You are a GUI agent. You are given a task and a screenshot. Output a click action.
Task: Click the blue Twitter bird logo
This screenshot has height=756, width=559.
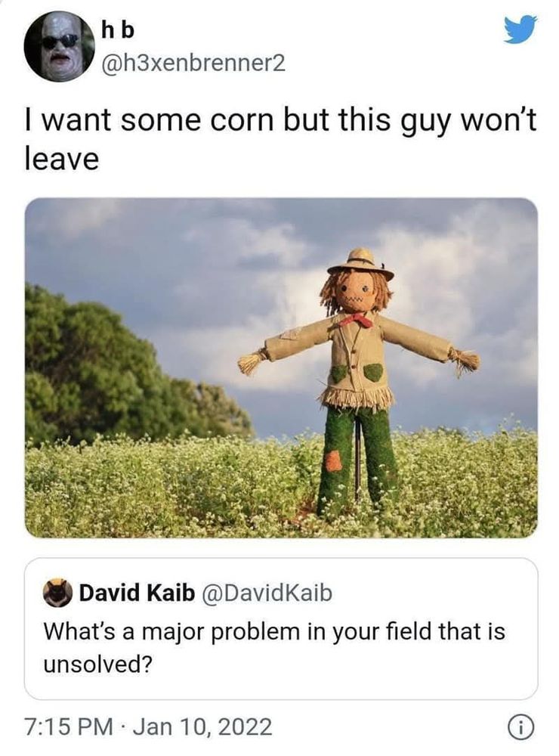tap(520, 29)
